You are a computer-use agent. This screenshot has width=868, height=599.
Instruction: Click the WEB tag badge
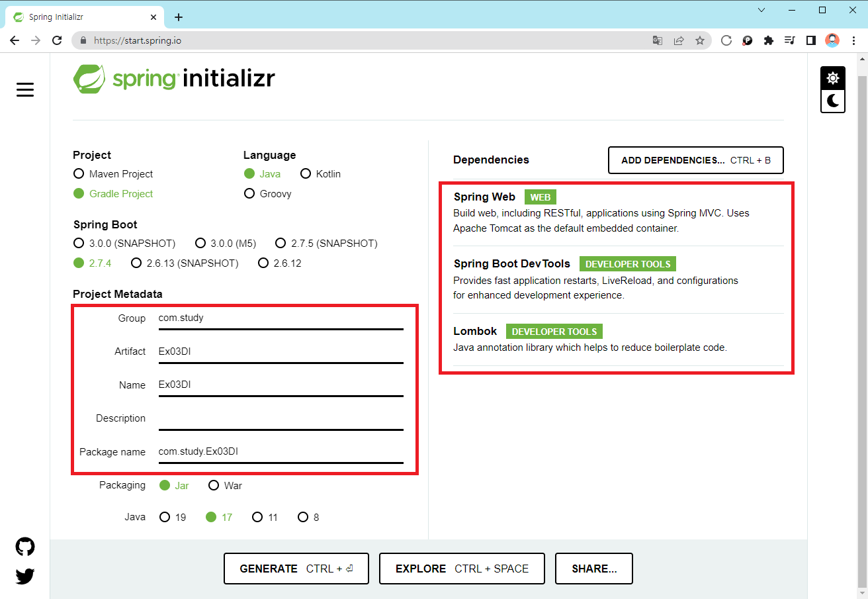(541, 197)
